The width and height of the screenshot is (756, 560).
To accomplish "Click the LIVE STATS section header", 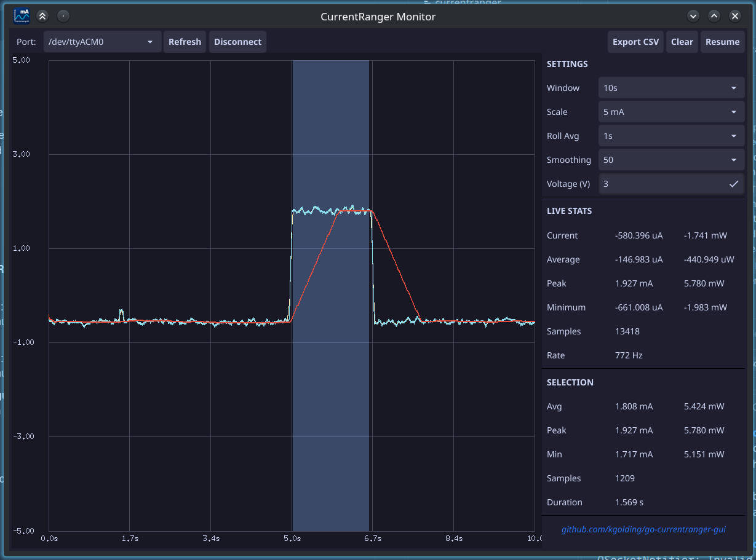I will [569, 211].
